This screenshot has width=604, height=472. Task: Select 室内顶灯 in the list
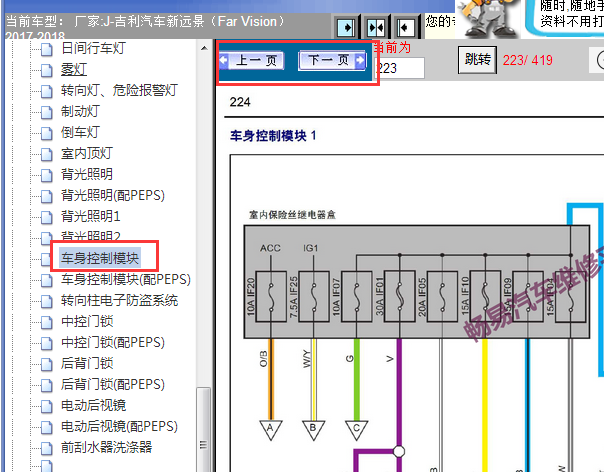click(x=87, y=153)
